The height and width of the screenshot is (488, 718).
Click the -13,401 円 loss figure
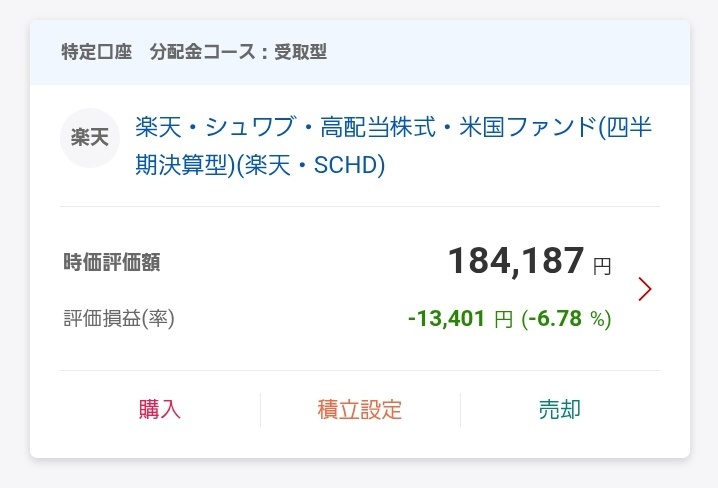click(x=460, y=319)
